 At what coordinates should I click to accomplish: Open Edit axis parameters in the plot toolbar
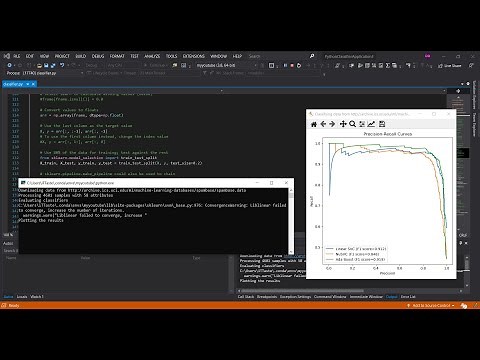[371, 124]
